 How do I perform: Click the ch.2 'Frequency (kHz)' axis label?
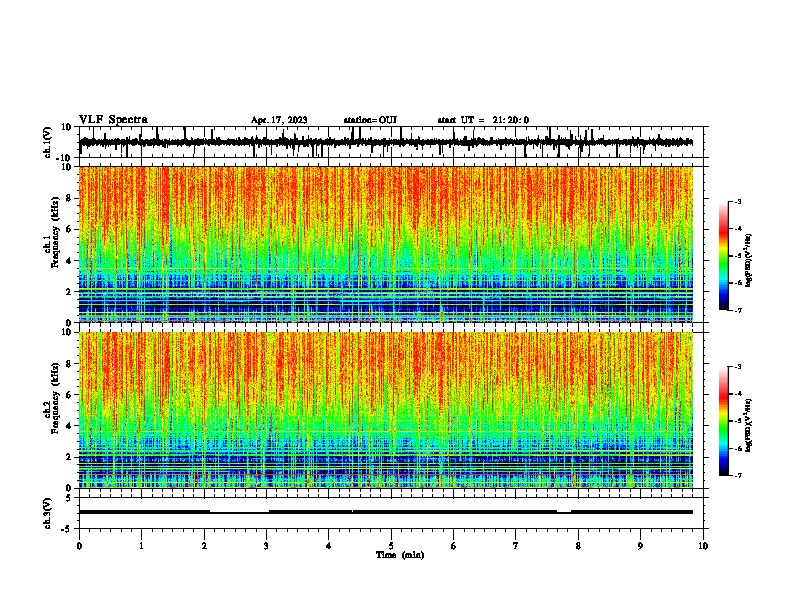56,398
